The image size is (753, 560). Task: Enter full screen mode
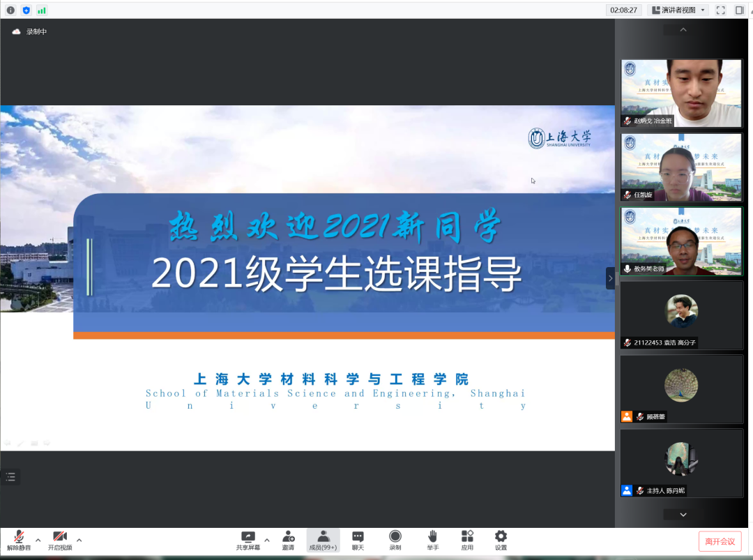coord(721,10)
